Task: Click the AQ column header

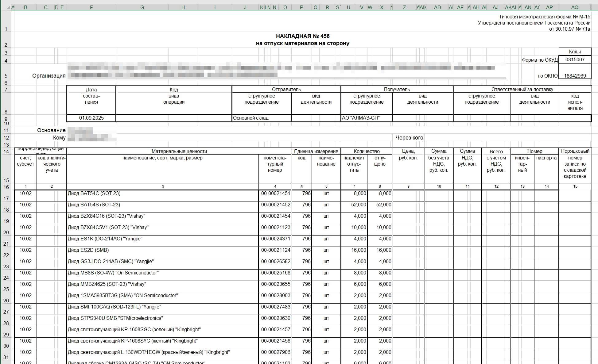Action: click(x=575, y=7)
